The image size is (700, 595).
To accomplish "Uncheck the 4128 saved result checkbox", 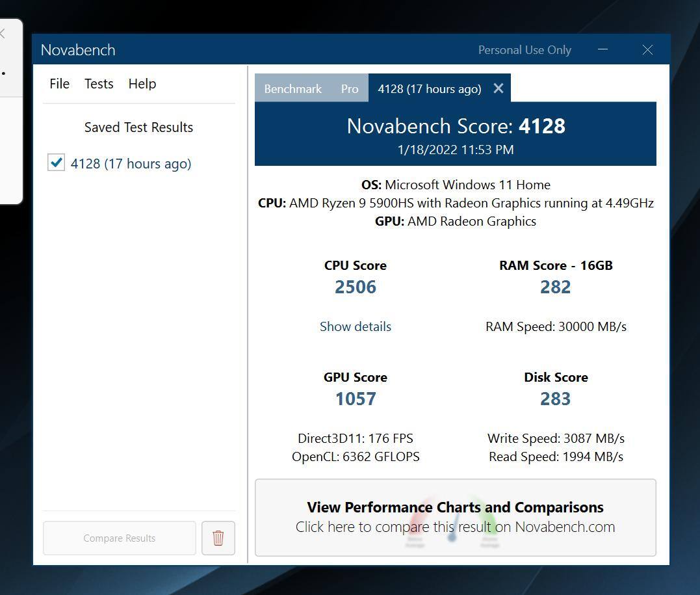I will pyautogui.click(x=57, y=163).
